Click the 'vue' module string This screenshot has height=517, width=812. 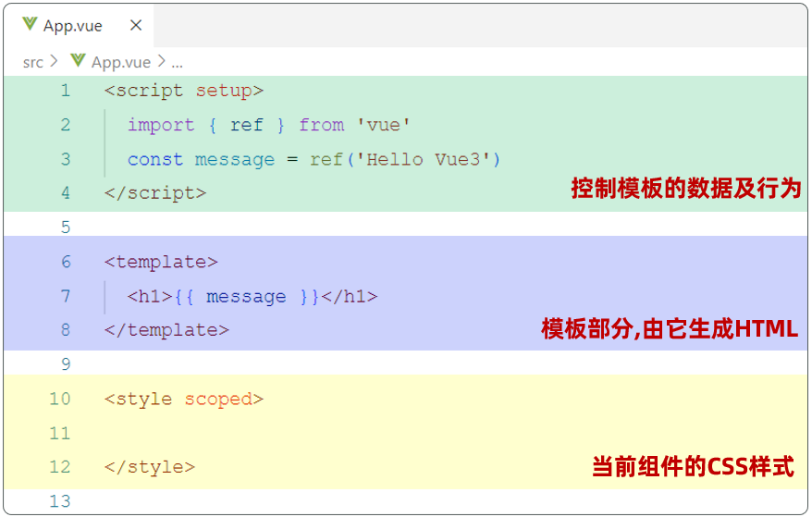383,125
